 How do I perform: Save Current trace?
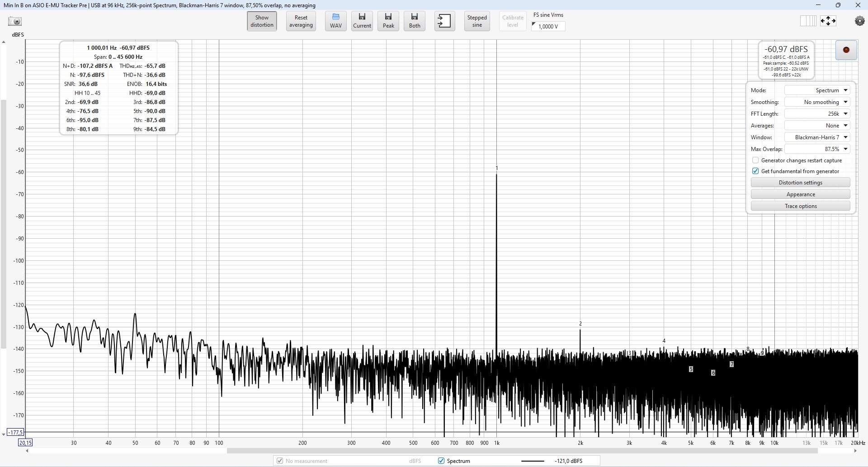point(362,21)
